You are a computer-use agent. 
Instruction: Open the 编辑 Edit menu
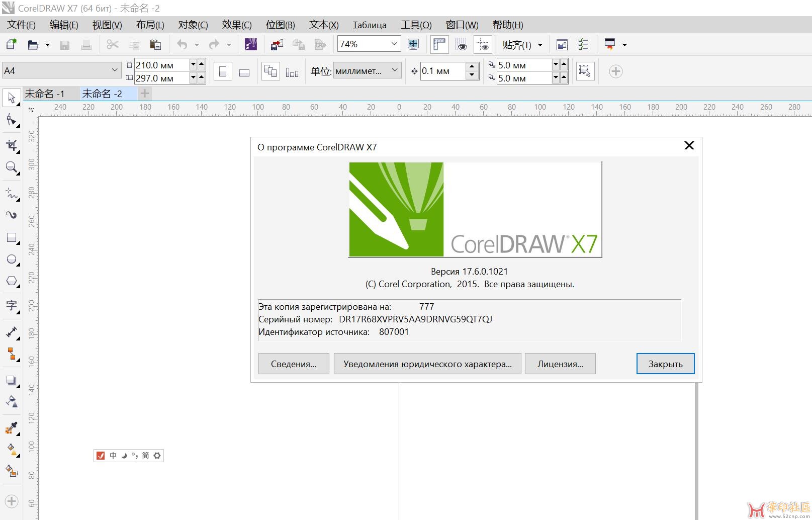(64, 25)
